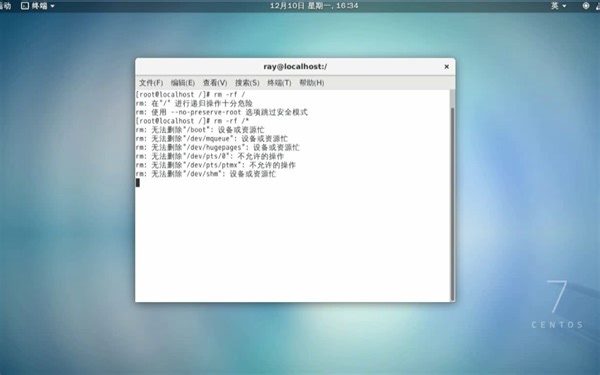Open the 帮助(H) menu
600x375 pixels.
tap(311, 83)
